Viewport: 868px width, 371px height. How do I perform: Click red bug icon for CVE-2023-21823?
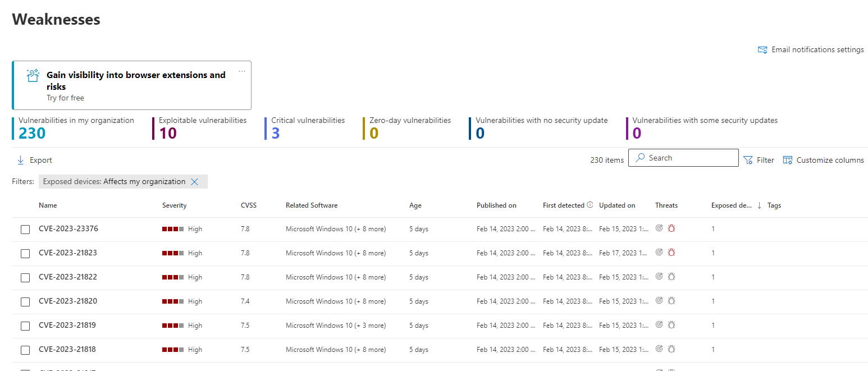coord(671,253)
